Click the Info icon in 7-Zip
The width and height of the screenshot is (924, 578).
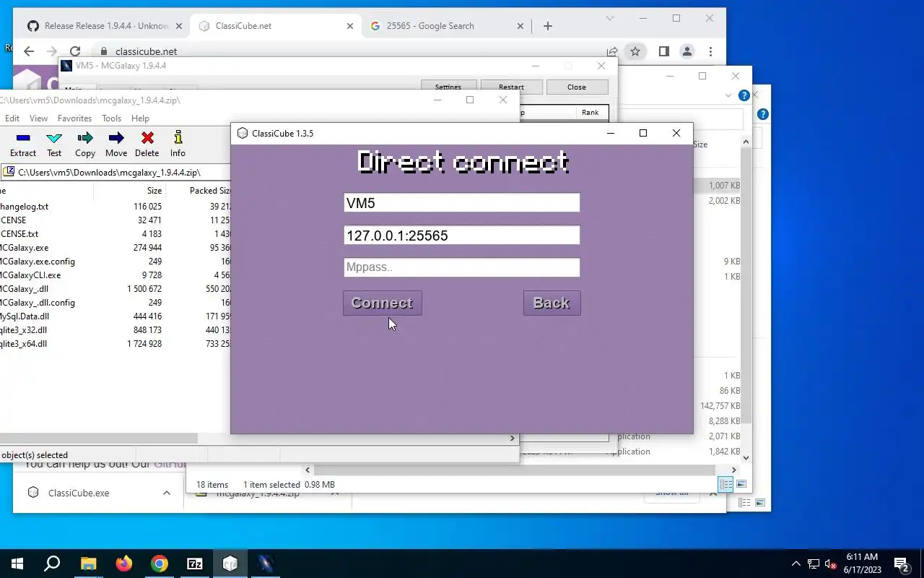[x=178, y=144]
